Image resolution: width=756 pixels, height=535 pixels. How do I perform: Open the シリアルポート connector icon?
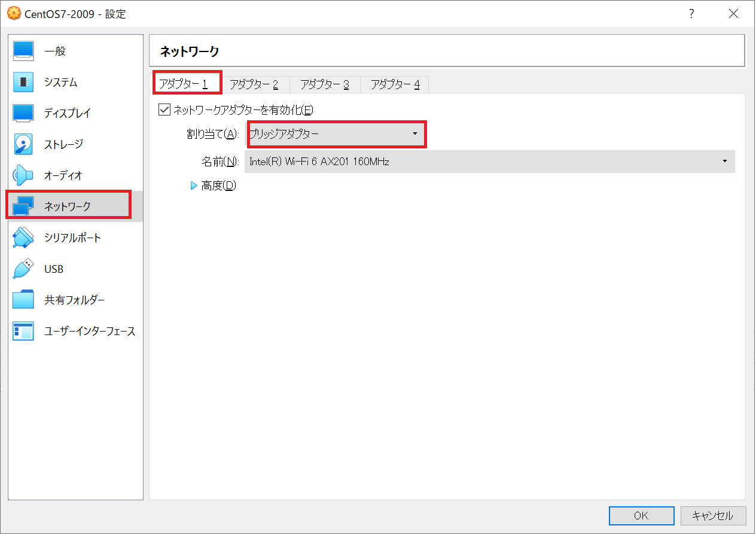pyautogui.click(x=23, y=238)
